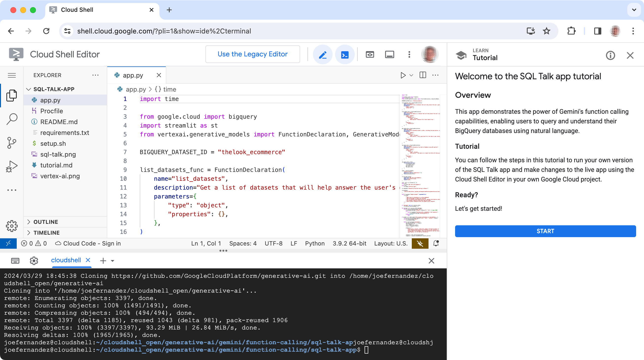This screenshot has height=360, width=644.
Task: Open the run configuration dropdown arrow
Action: tap(411, 75)
